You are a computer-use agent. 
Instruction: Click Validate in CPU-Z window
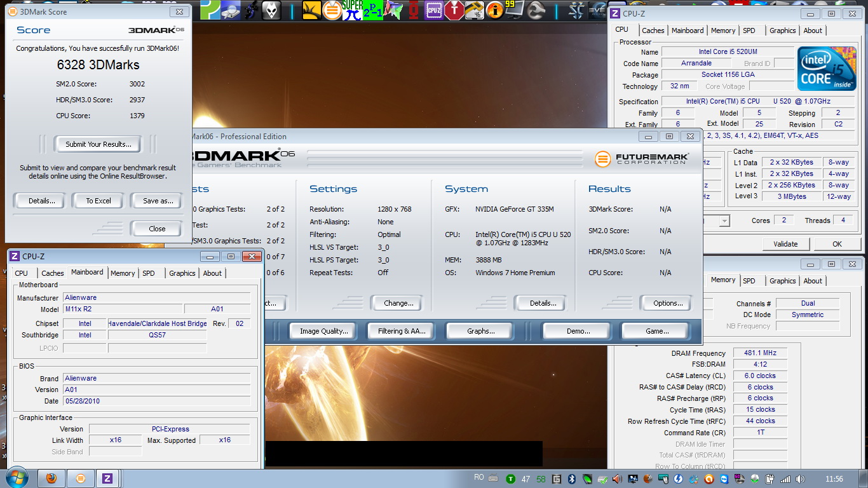click(785, 244)
